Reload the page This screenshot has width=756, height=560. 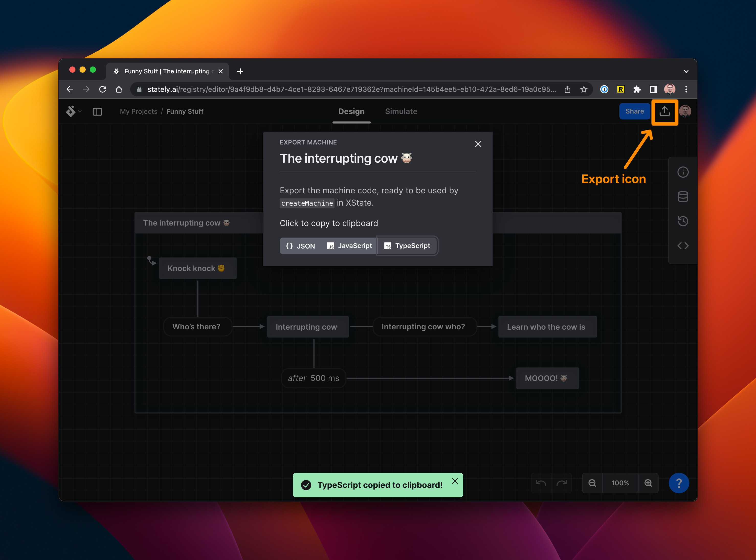point(102,89)
